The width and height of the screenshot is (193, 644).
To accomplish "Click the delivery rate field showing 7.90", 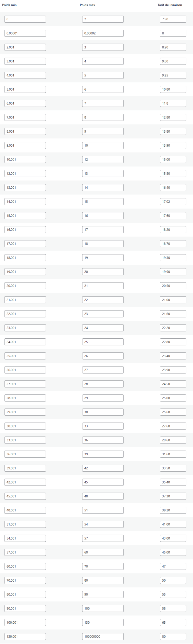I will point(173,19).
